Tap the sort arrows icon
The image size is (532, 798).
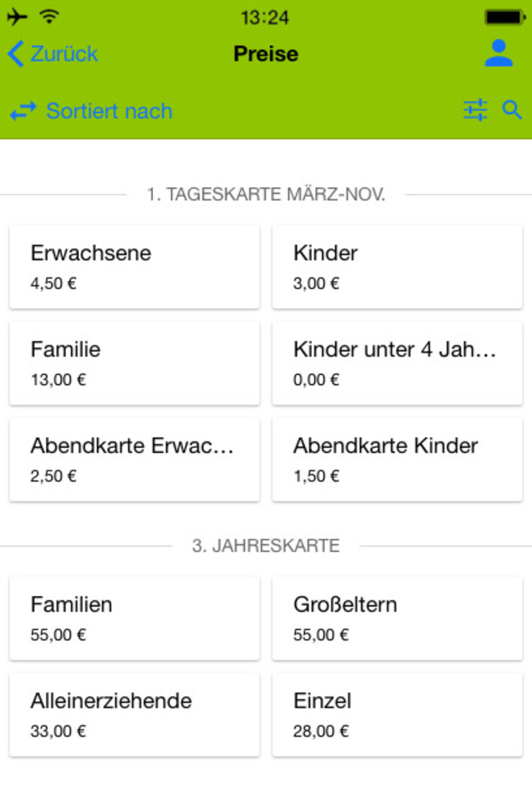pos(23,111)
